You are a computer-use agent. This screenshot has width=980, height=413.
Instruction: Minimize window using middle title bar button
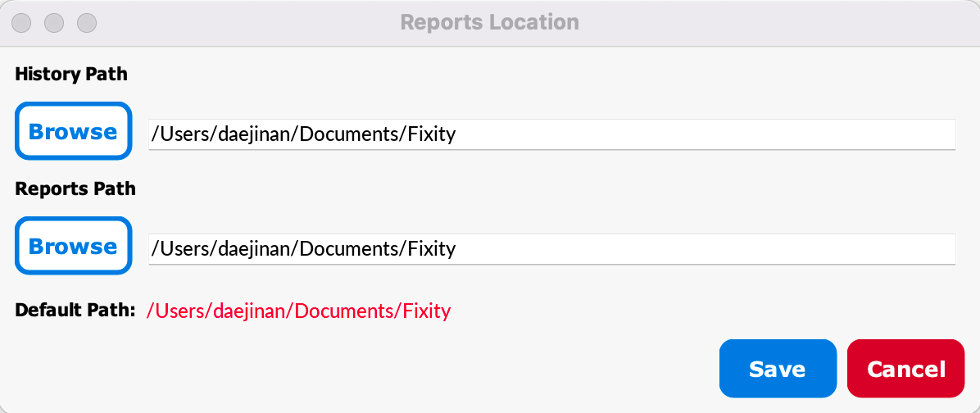click(54, 23)
